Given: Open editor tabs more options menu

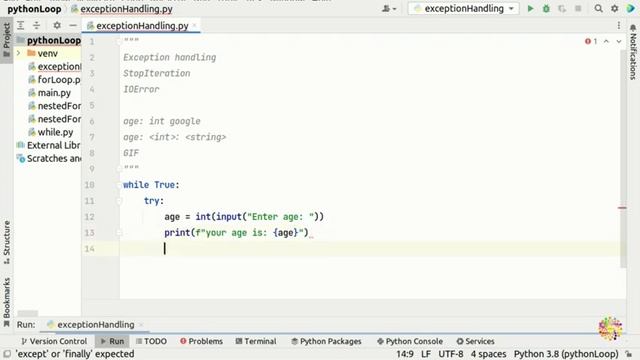Looking at the screenshot, I should [619, 26].
